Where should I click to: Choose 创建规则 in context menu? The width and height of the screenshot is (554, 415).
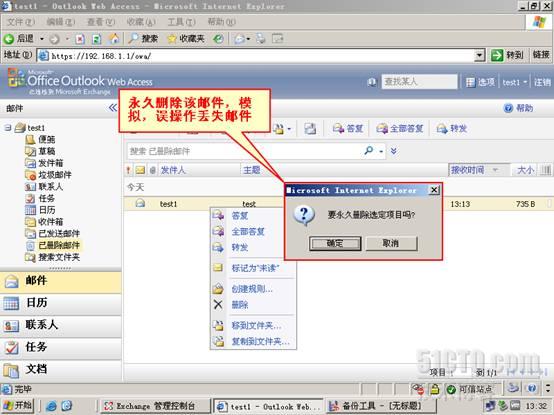pyautogui.click(x=252, y=289)
